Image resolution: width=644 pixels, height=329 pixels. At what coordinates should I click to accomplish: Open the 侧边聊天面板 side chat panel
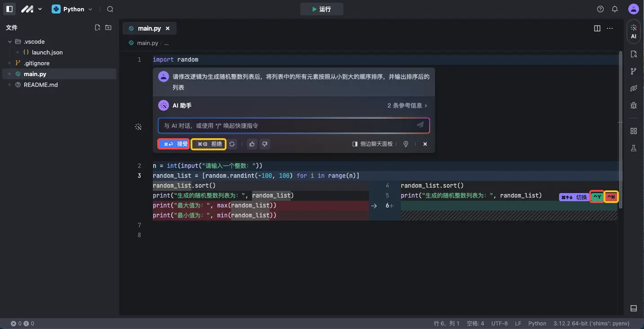373,144
